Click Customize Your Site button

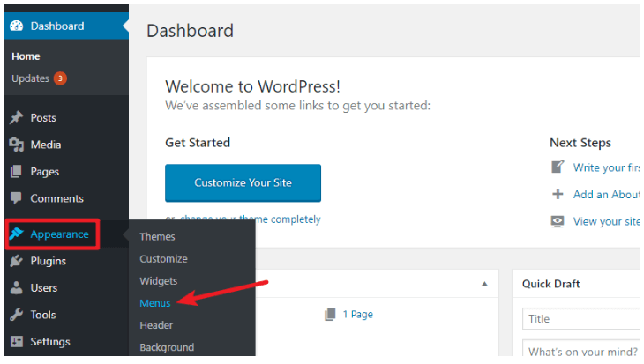(243, 182)
